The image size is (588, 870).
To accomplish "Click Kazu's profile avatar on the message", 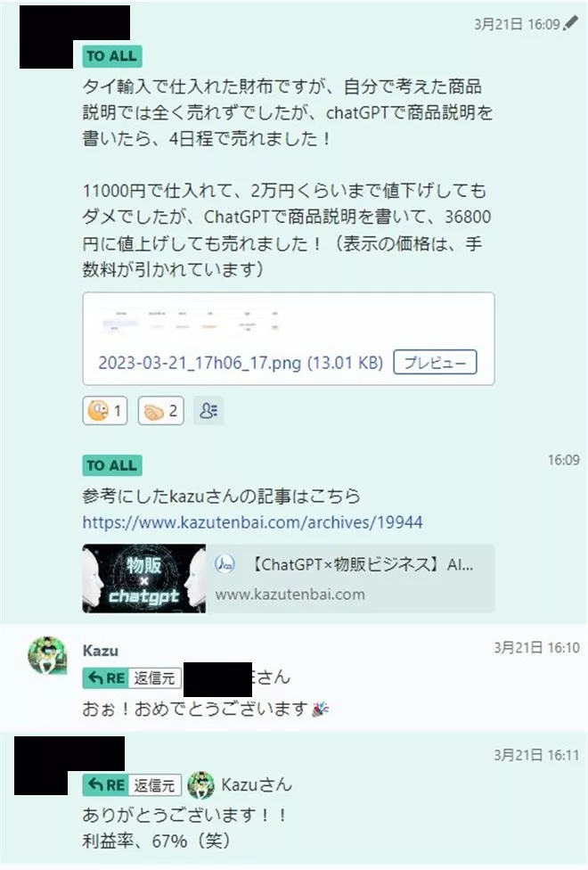I will point(47,655).
